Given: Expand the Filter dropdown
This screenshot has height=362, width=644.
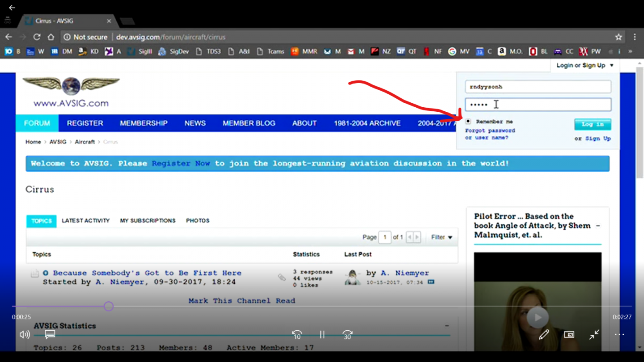Looking at the screenshot, I should pyautogui.click(x=442, y=237).
